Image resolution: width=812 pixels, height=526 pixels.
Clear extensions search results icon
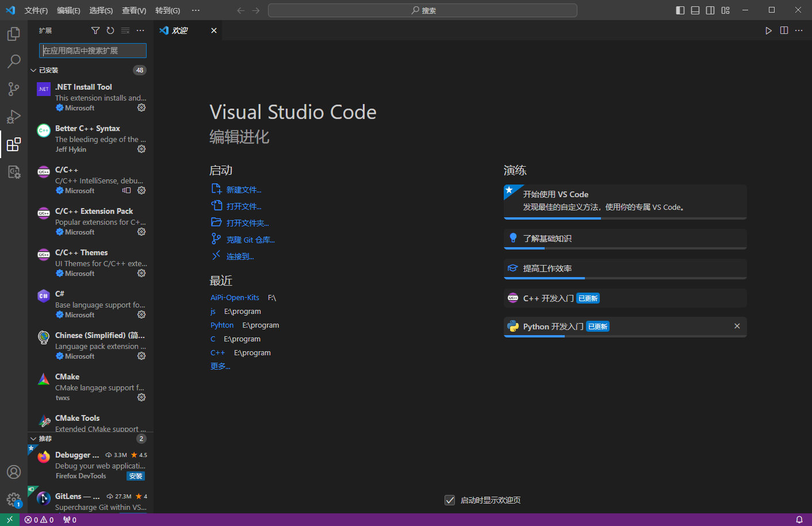[125, 30]
